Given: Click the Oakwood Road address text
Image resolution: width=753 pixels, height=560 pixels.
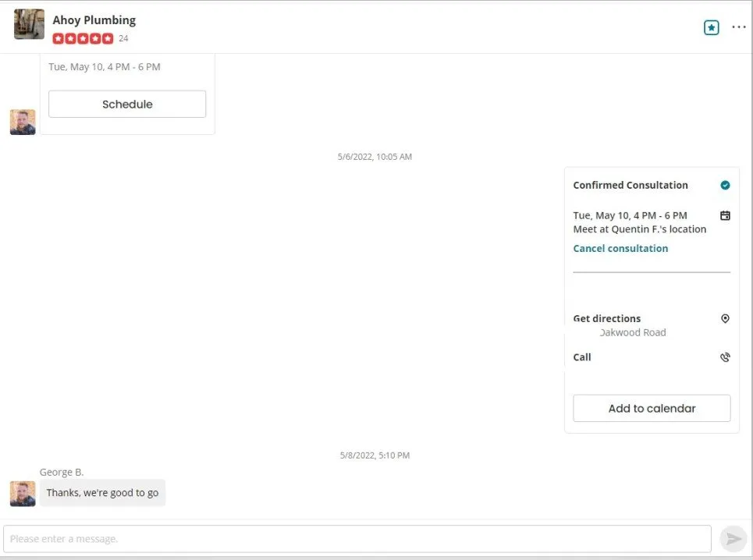Looking at the screenshot, I should pyautogui.click(x=632, y=332).
